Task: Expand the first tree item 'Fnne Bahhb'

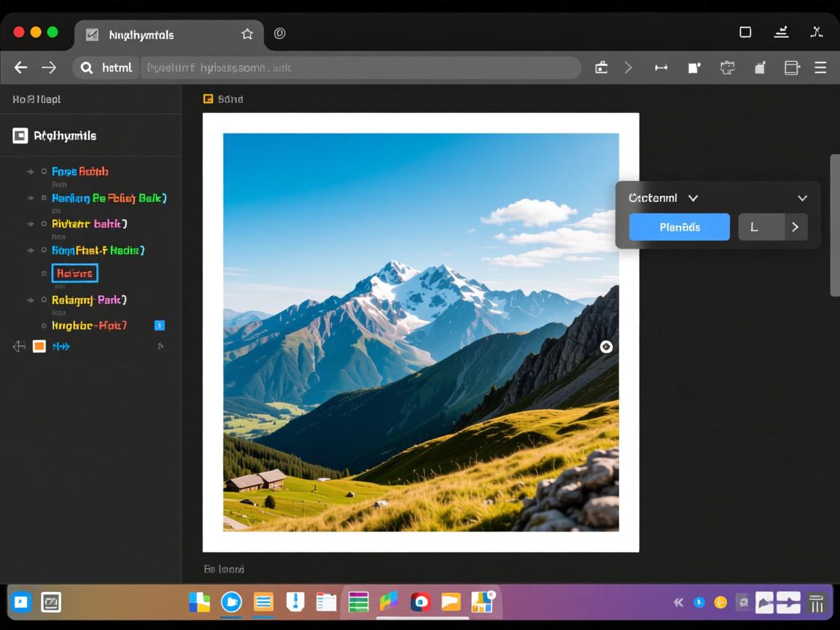Action: 31,172
